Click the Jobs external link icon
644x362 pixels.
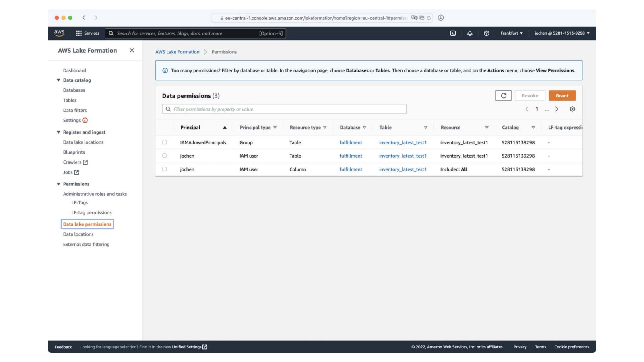[x=76, y=172]
